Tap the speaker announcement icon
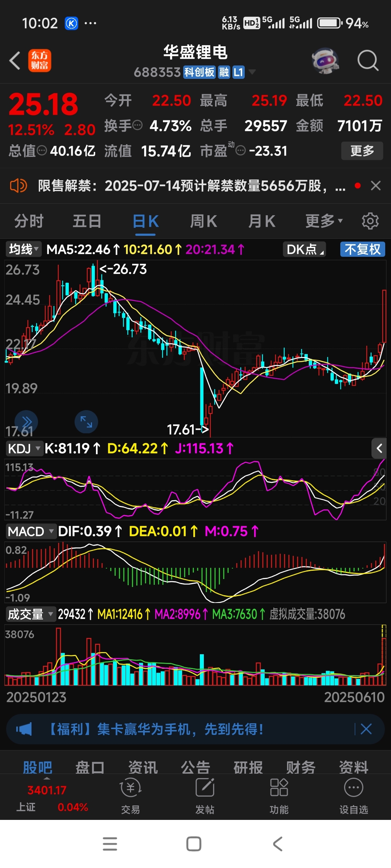 (x=18, y=186)
